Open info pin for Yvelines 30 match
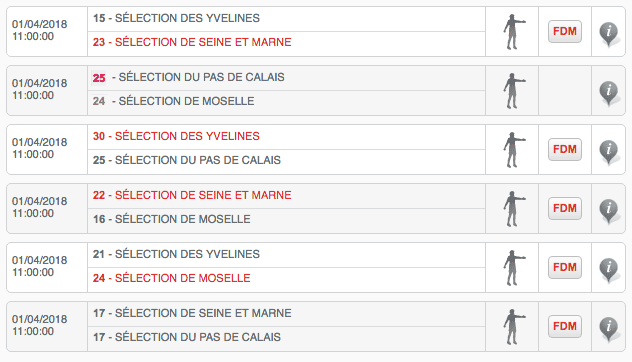 tap(609, 152)
